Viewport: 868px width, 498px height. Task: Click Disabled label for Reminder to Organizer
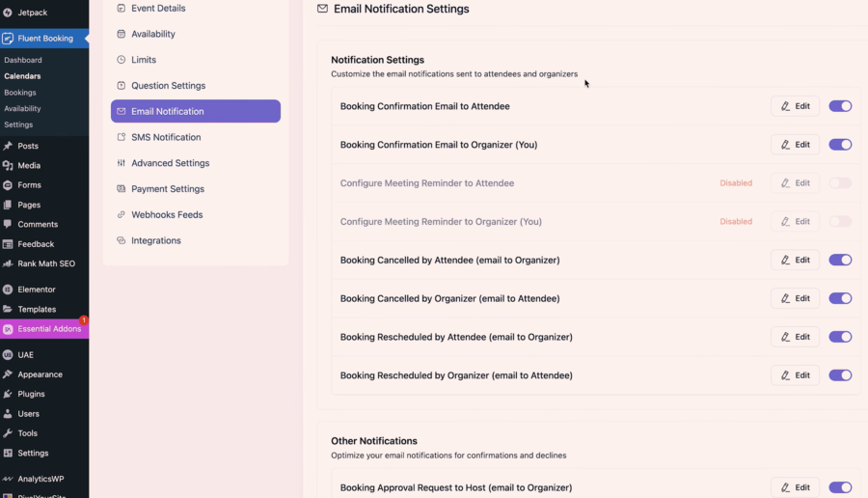[736, 222]
